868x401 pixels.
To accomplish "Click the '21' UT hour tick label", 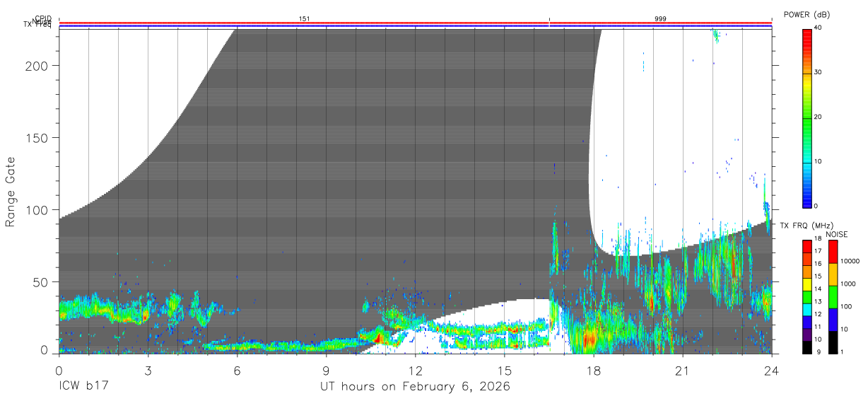I will tap(682, 371).
